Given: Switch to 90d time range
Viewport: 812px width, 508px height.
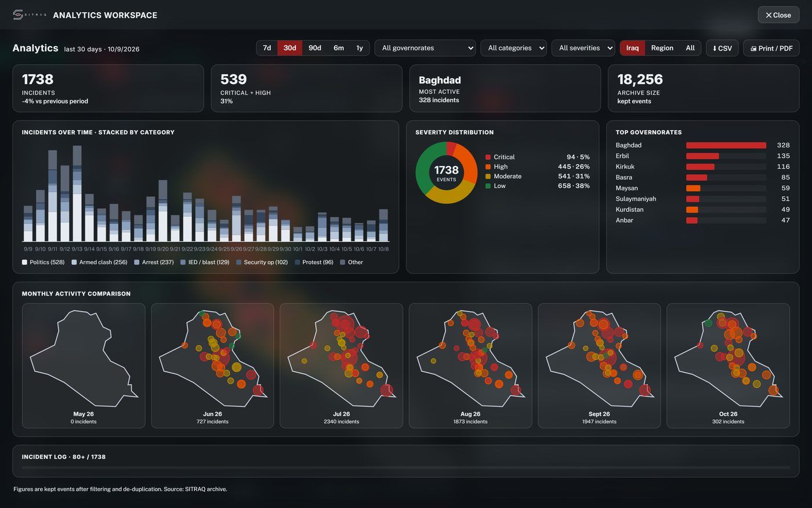Looking at the screenshot, I should coord(315,48).
